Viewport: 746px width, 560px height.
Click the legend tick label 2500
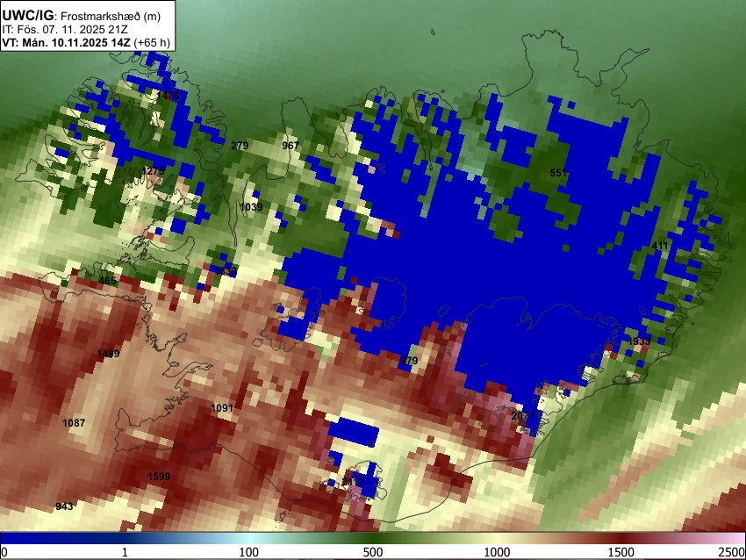(x=732, y=552)
